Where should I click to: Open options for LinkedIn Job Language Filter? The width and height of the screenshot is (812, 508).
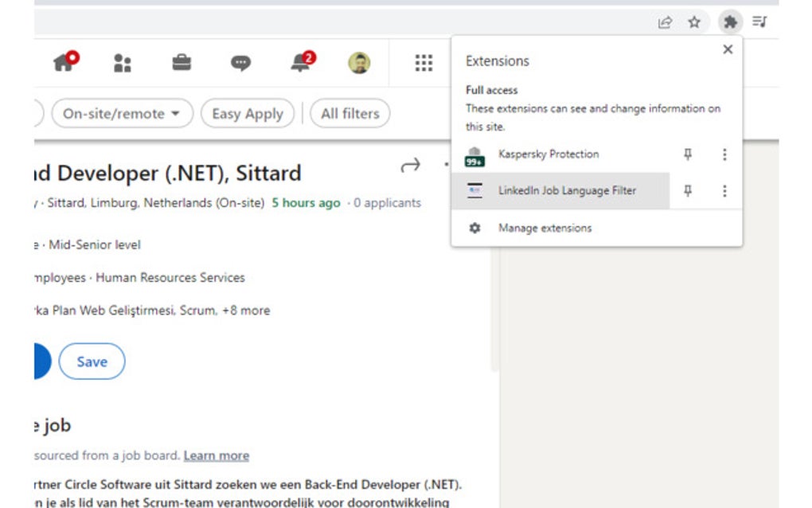click(x=724, y=191)
